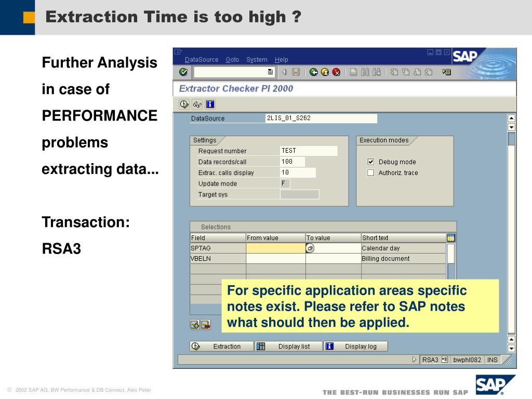
Task: Disable the Debug mode checkbox
Action: pyautogui.click(x=370, y=162)
